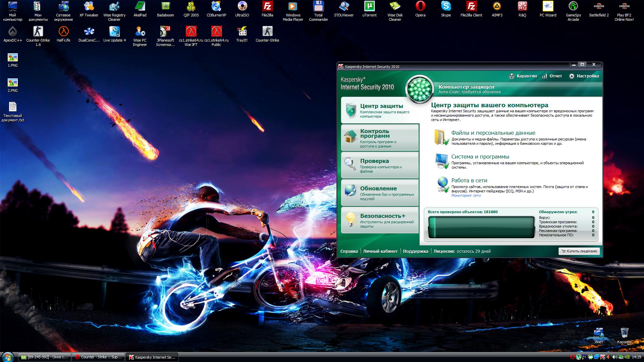Screen dimensions: 644x362
Task: Open Настройка settings in Kaspersky
Action: (584, 76)
